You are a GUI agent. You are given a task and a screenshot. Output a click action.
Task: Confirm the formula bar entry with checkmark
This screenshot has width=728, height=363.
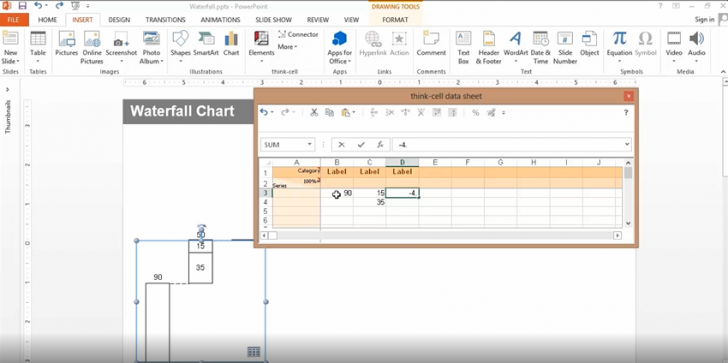pyautogui.click(x=361, y=145)
